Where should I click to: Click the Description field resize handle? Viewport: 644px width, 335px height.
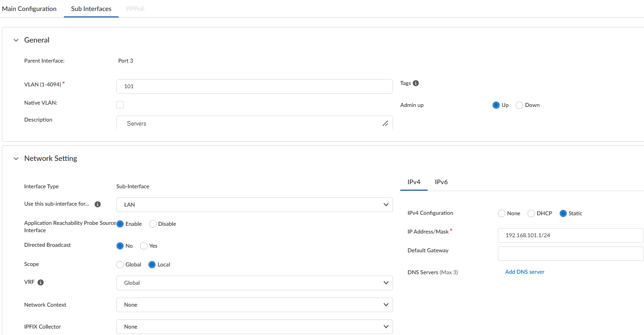coord(385,123)
